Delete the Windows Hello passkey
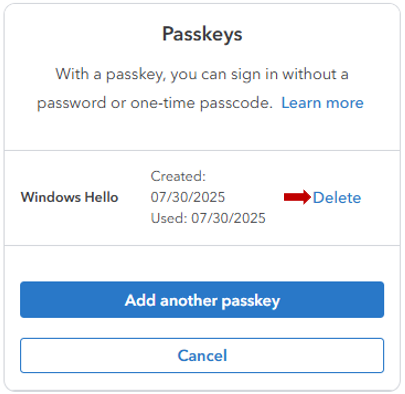Viewport: 405px width, 394px height. point(337,198)
